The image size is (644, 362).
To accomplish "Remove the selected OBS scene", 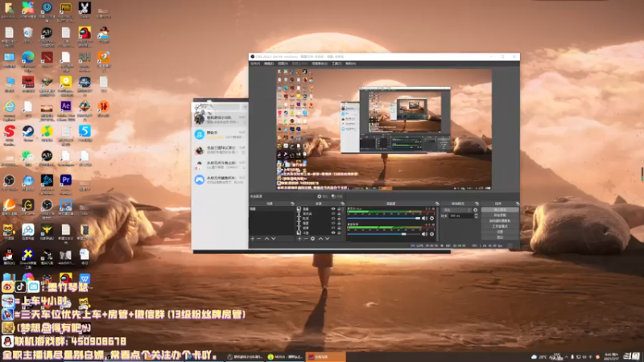I will pos(258,238).
